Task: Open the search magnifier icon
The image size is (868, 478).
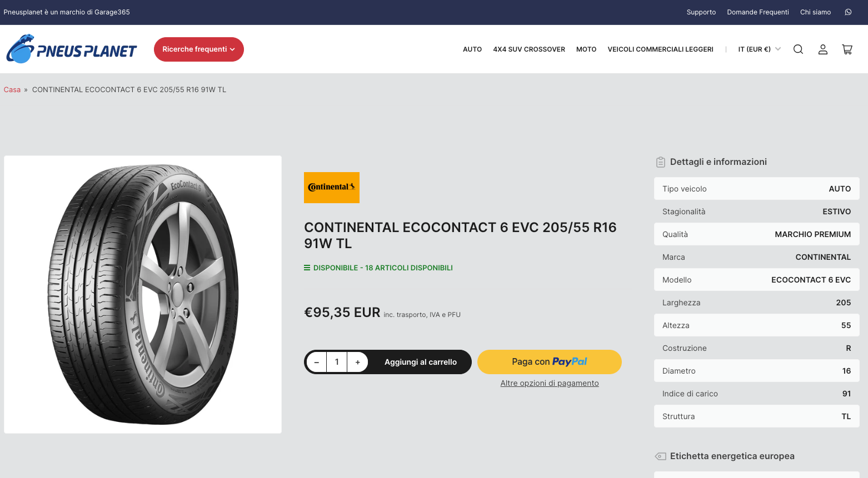Action: pyautogui.click(x=798, y=49)
